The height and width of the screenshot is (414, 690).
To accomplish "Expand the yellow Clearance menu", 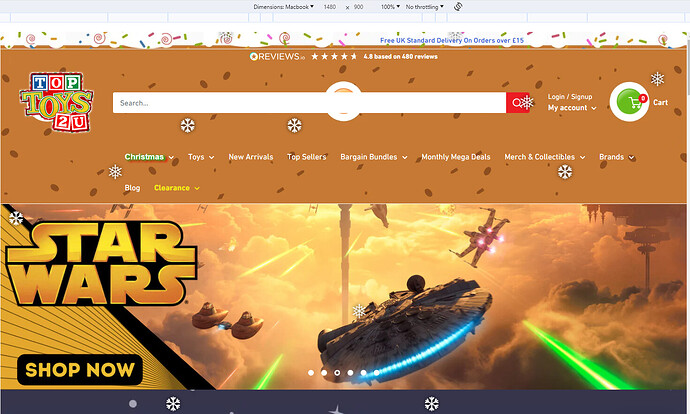I will pyautogui.click(x=176, y=188).
